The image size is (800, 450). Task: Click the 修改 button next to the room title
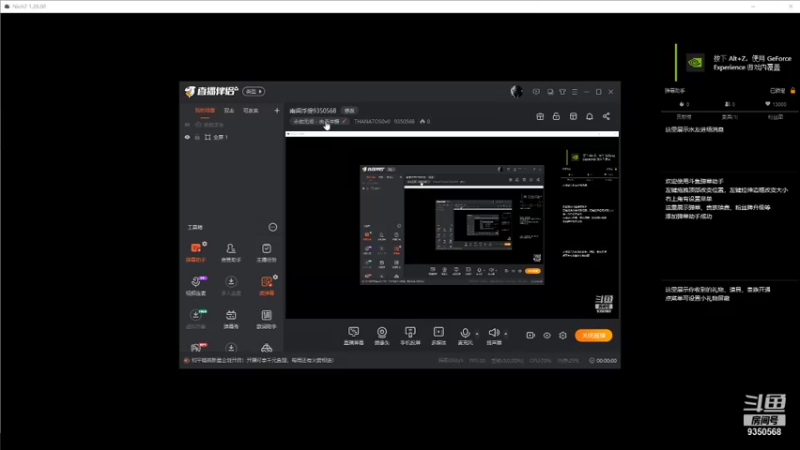(349, 111)
